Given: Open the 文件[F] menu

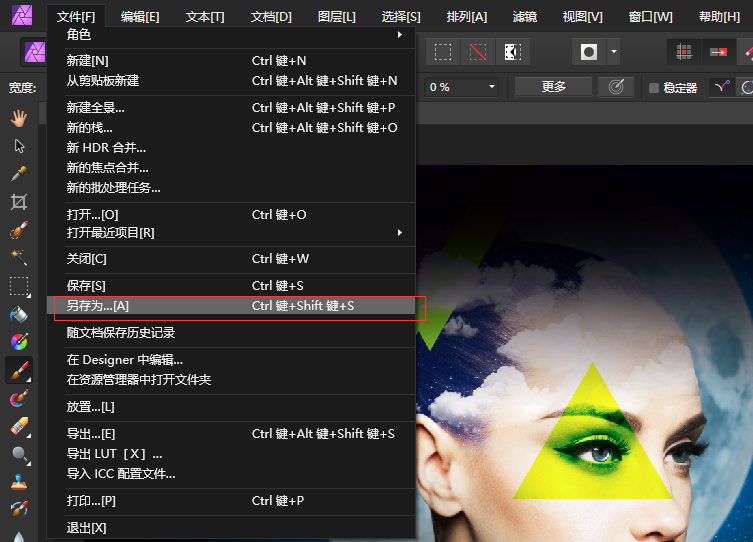Looking at the screenshot, I should tap(76, 17).
